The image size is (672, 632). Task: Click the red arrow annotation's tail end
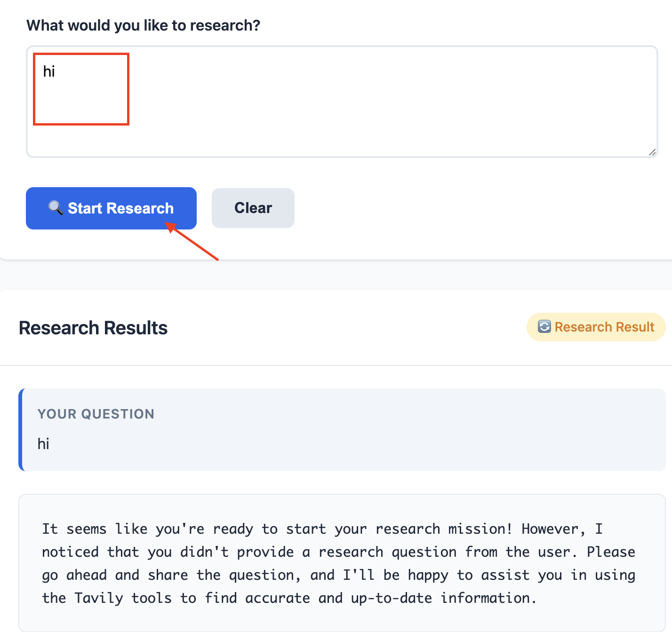coord(217,259)
